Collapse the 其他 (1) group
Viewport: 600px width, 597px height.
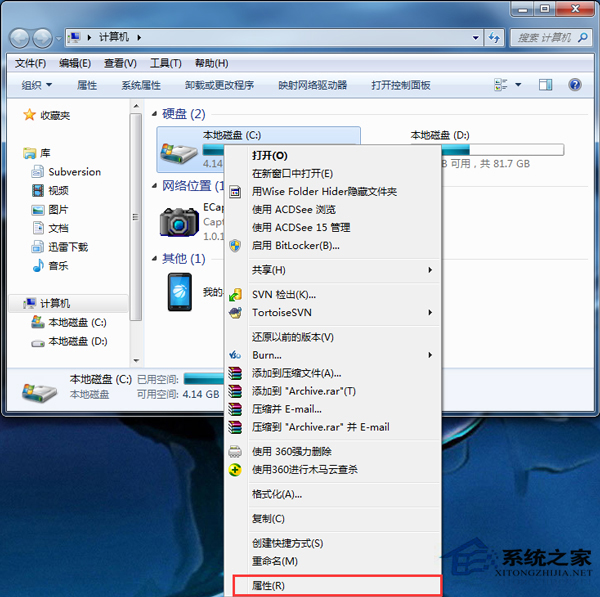point(155,259)
